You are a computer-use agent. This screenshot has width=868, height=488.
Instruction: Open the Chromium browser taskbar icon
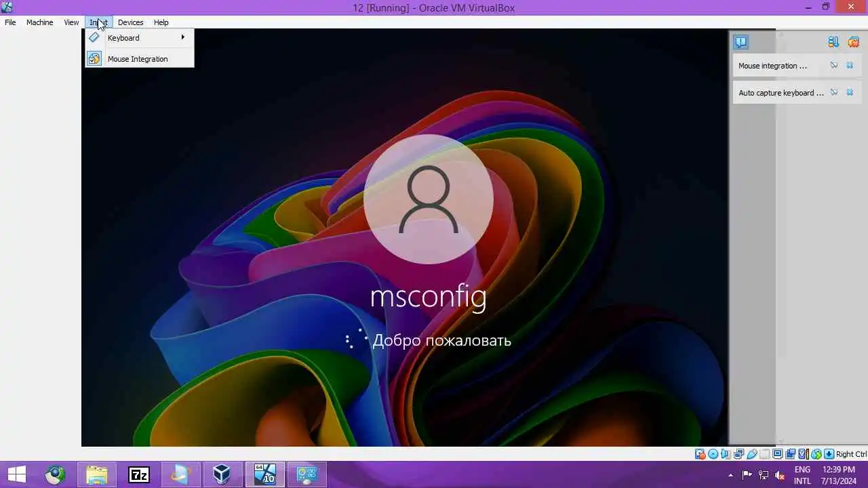(x=56, y=474)
